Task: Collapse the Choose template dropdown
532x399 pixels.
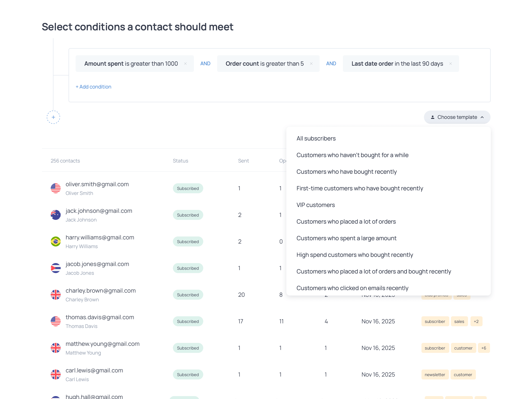Action: [x=457, y=117]
